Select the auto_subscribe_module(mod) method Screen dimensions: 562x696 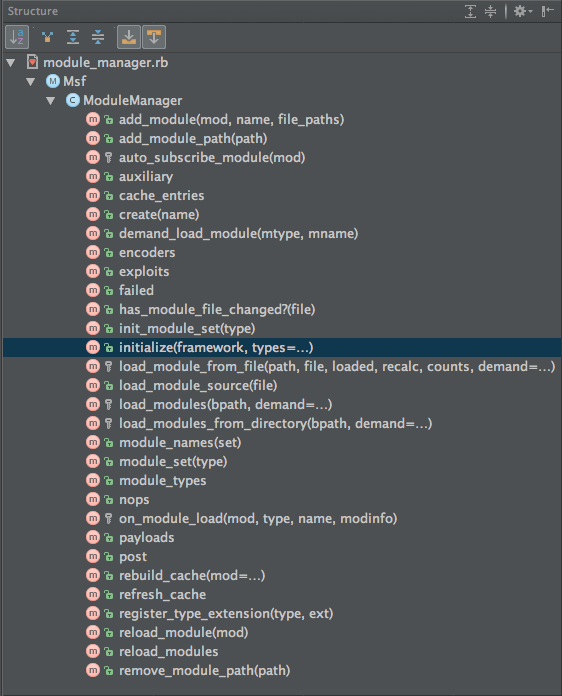coord(212,158)
